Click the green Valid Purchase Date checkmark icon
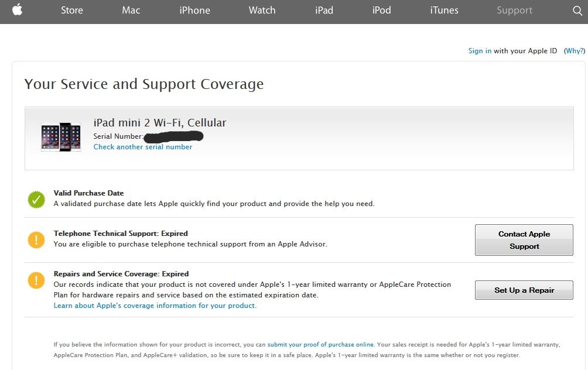Viewport: 588px width, 370px height. [36, 200]
